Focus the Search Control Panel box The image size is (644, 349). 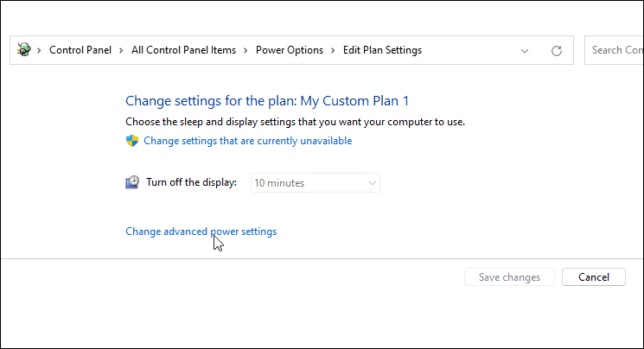615,50
